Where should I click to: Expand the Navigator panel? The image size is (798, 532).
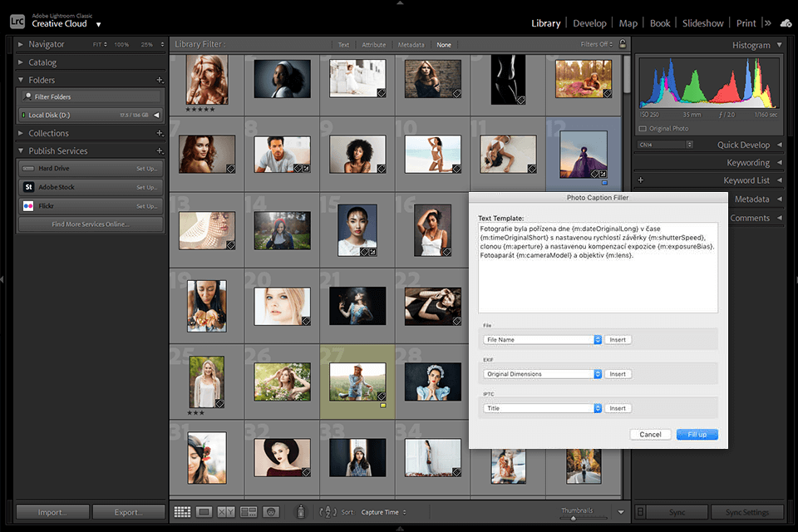pos(20,44)
